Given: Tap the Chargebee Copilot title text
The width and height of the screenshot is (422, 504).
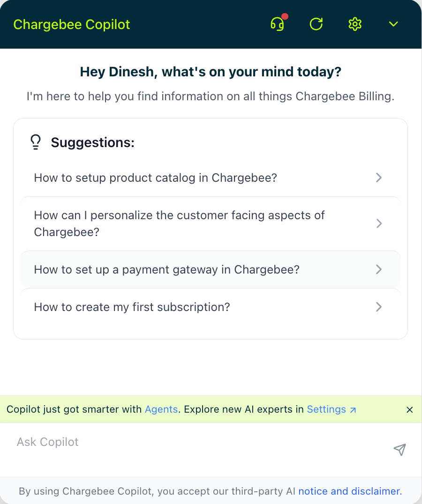Looking at the screenshot, I should [x=71, y=24].
